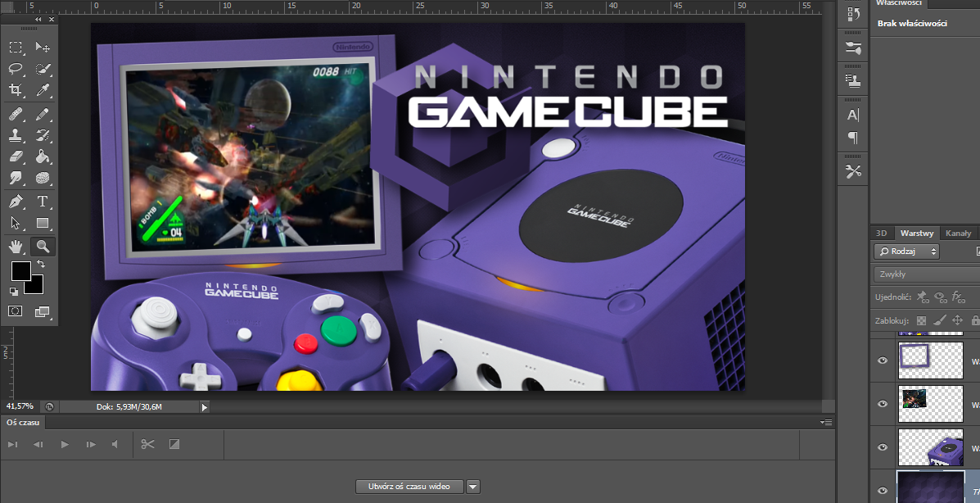Open the Character panel icon
This screenshot has height=503, width=980.
click(853, 116)
